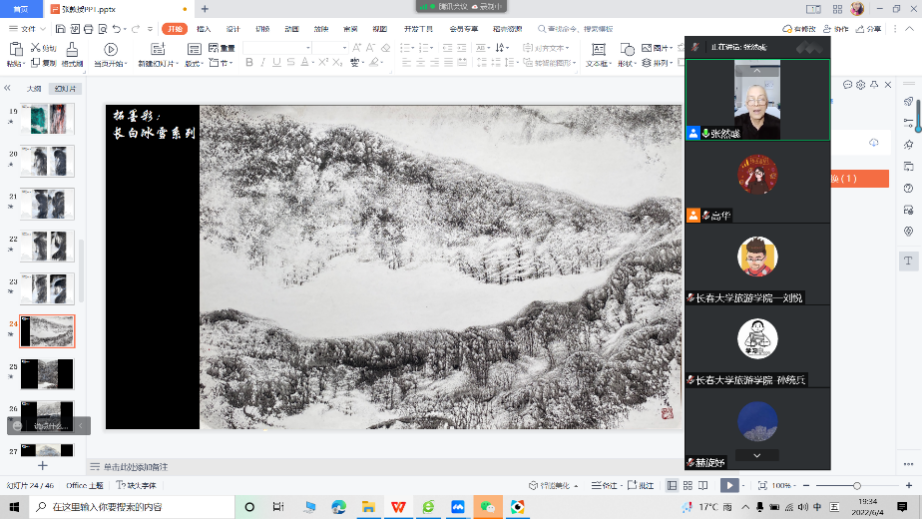Toggle Normal view button in status bar

pos(672,485)
